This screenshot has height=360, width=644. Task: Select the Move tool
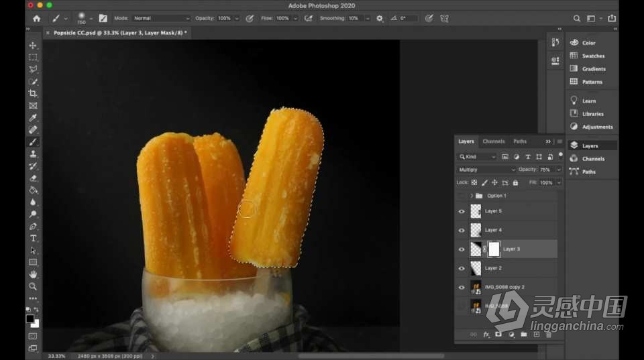click(x=33, y=46)
